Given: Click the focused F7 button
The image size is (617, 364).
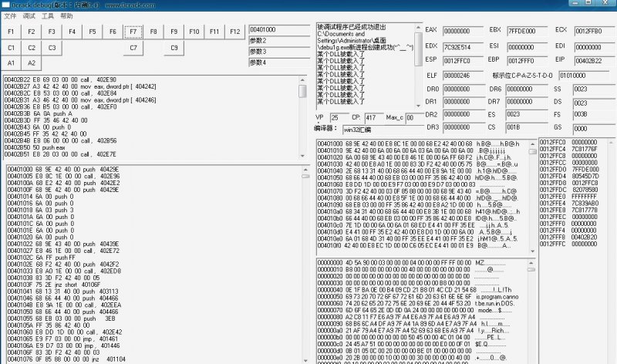Looking at the screenshot, I should click(133, 32).
